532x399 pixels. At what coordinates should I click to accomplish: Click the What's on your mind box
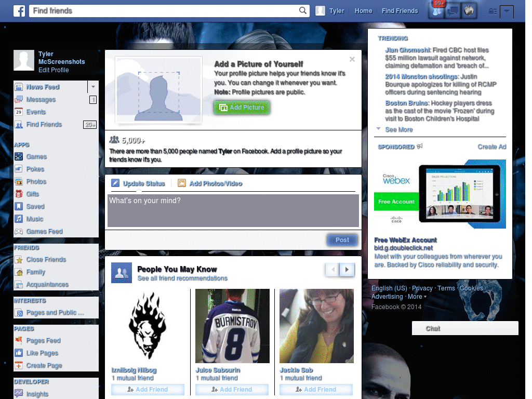click(233, 210)
